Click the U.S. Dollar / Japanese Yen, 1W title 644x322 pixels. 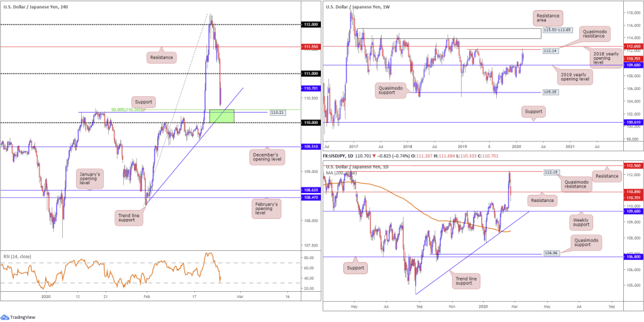point(356,6)
